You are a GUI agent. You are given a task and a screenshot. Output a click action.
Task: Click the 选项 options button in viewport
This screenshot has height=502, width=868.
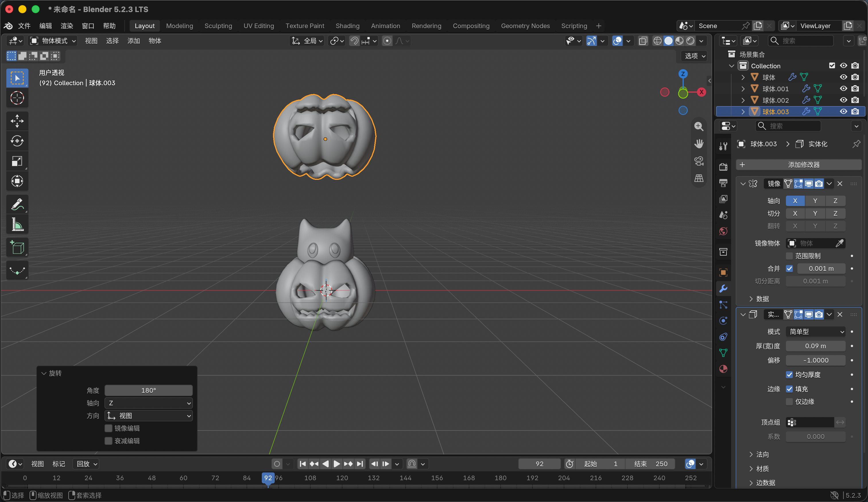[695, 56]
